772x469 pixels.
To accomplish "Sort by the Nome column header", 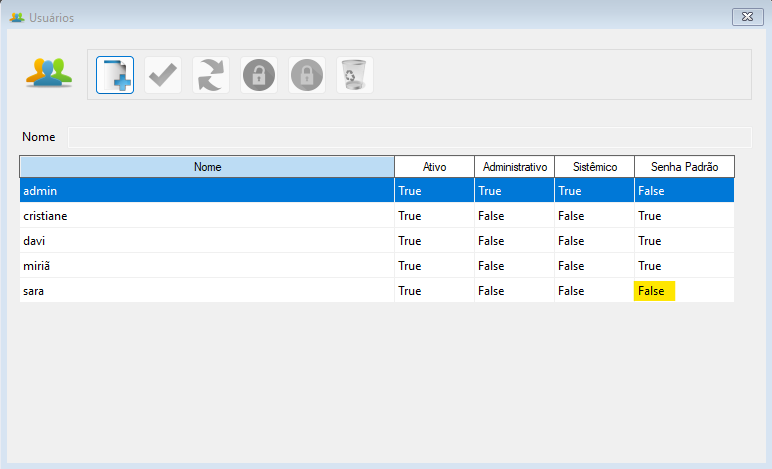I will click(x=207, y=166).
